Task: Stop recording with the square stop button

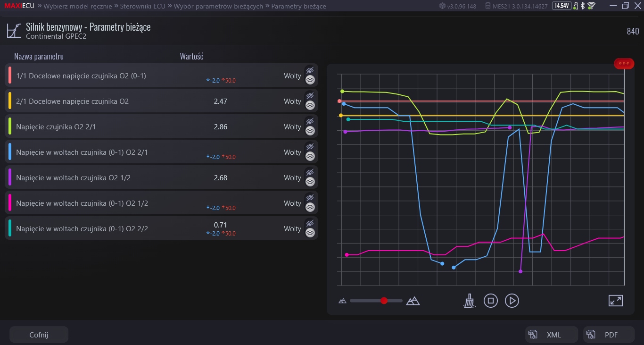Action: (x=491, y=301)
